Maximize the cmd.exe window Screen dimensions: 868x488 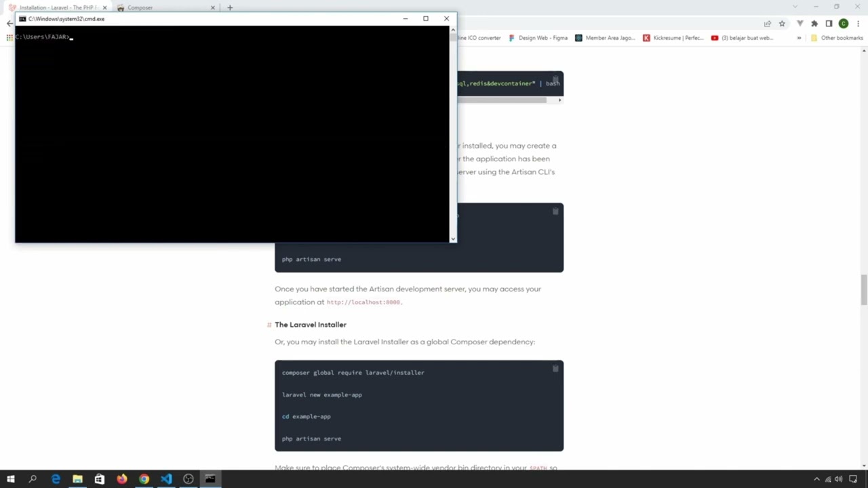426,19
